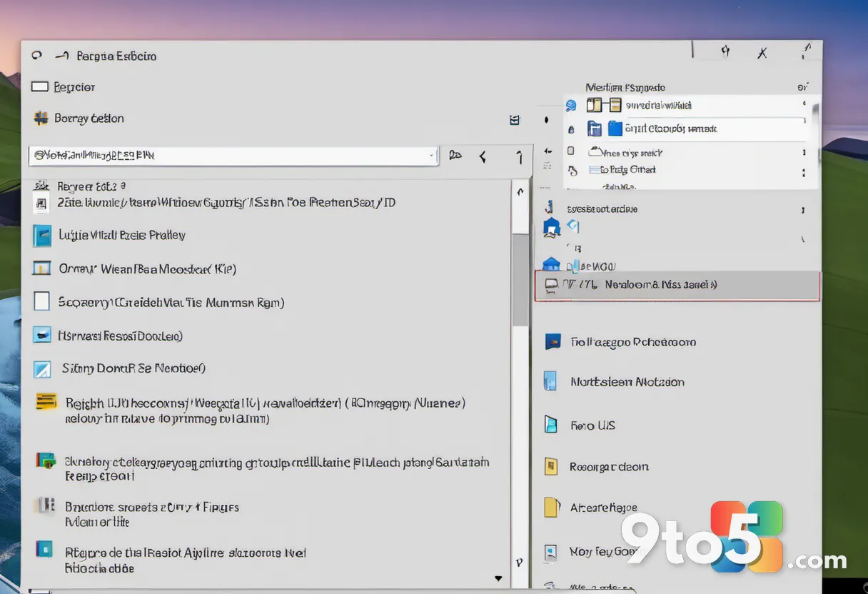The width and height of the screenshot is (868, 594).
Task: Click the dark blue icon beside "Fio li aagoo Pcheaooro"
Action: click(552, 342)
